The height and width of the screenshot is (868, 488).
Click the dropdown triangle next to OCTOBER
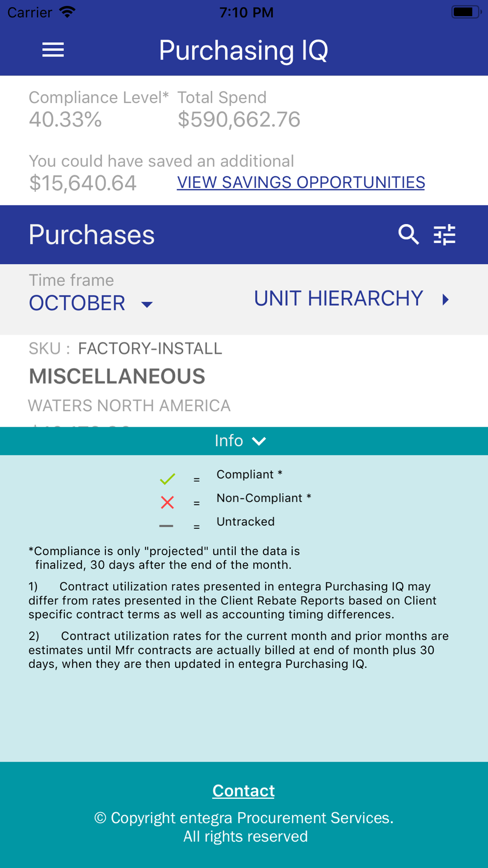[147, 305]
